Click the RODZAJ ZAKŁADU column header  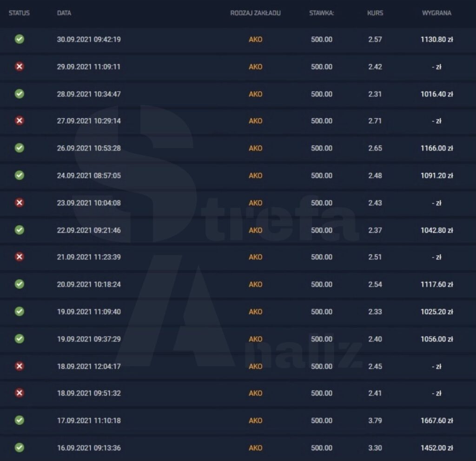pos(255,13)
